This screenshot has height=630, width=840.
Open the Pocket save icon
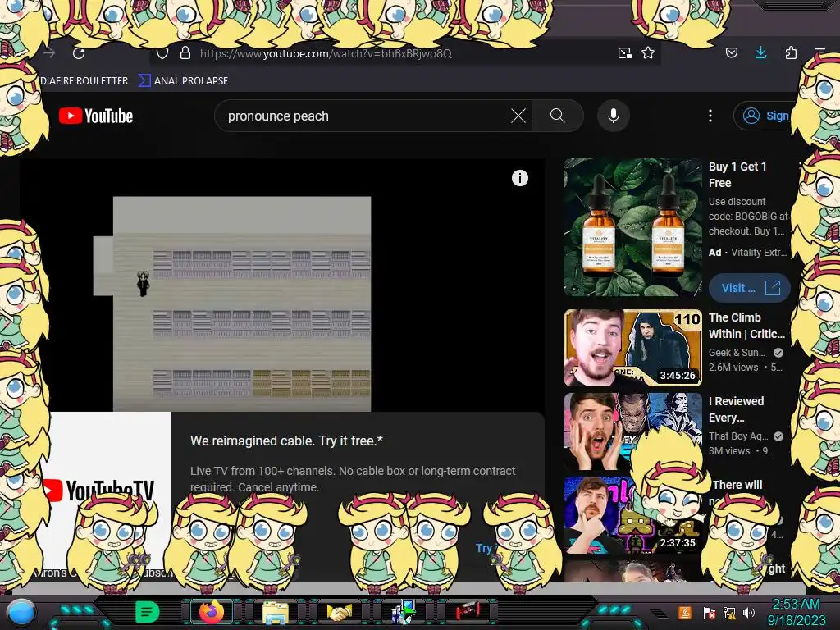pos(731,52)
